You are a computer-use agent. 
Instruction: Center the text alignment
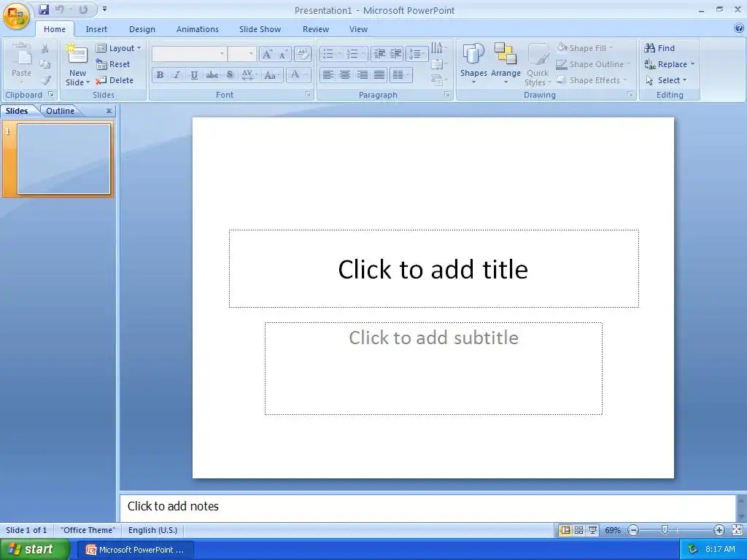click(345, 75)
